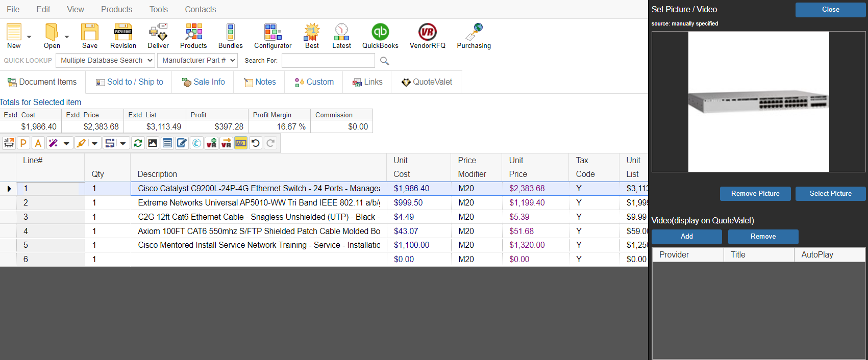Expand the Manufacturer Part # dropdown
This screenshot has width=868, height=360.
click(x=197, y=60)
